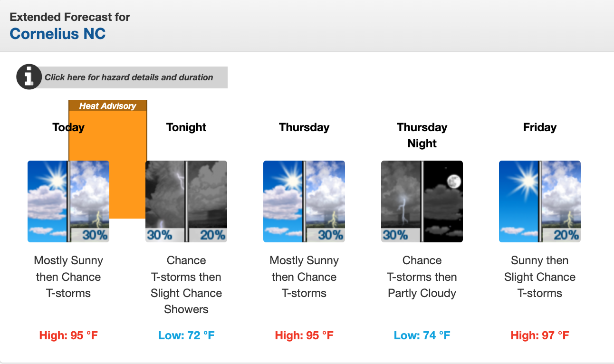Open the Friday sunny forecast icon

[540, 201]
